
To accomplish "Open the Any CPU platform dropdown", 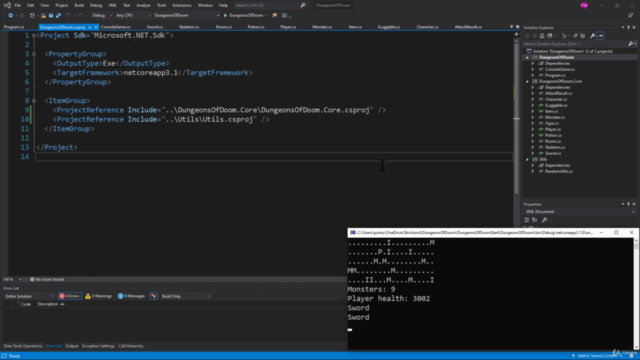I will coord(133,16).
